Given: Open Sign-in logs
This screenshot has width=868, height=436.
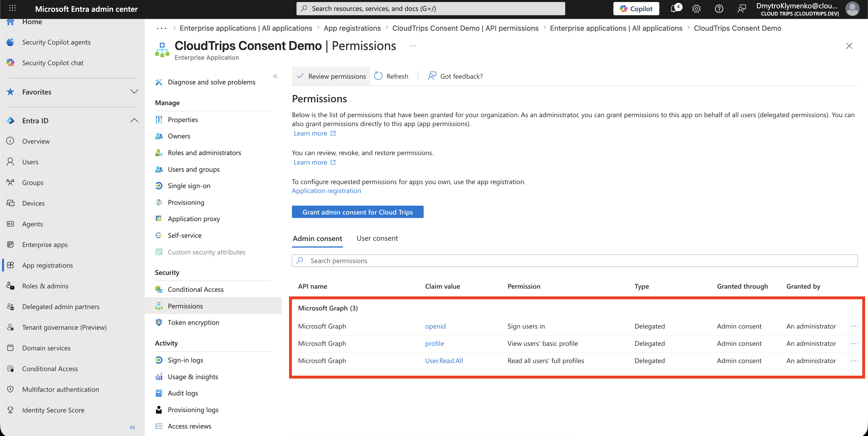Looking at the screenshot, I should coord(185,360).
